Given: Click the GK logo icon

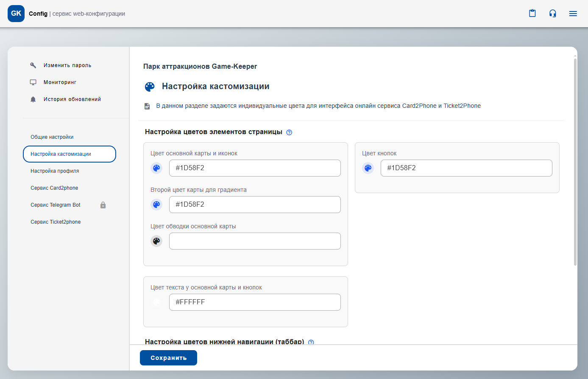Looking at the screenshot, I should pyautogui.click(x=16, y=14).
